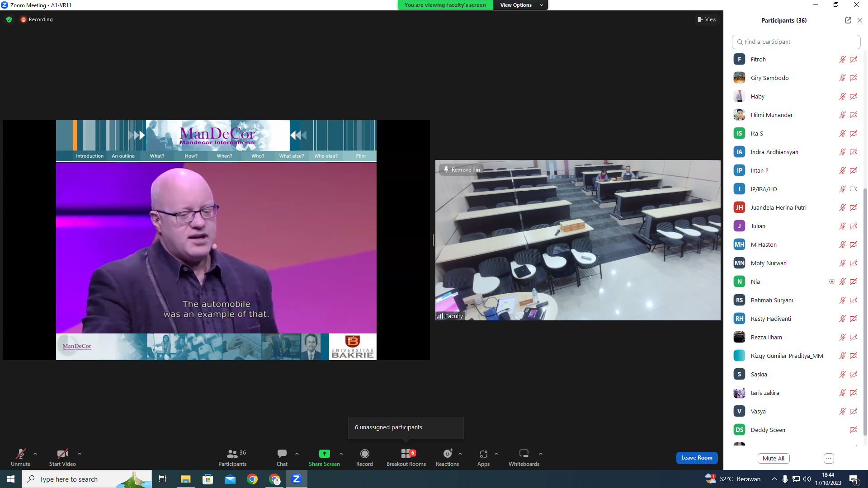Toggle Haby's muted microphone icon
868x488 pixels.
[843, 96]
